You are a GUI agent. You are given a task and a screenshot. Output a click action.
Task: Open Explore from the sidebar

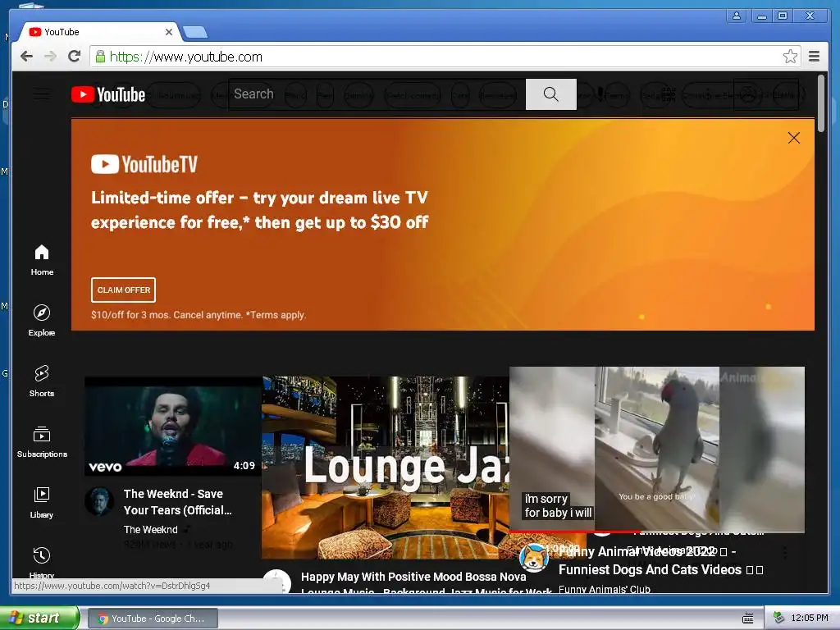click(42, 321)
